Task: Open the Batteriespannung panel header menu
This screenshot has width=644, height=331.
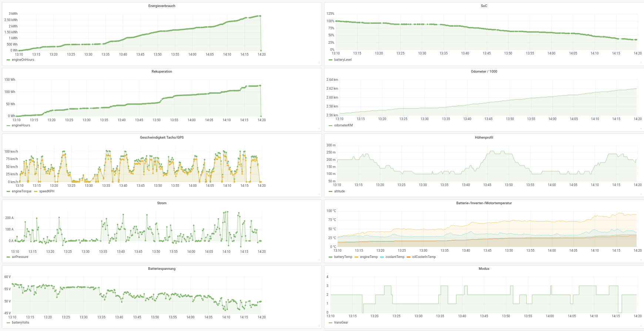Action: tap(162, 269)
